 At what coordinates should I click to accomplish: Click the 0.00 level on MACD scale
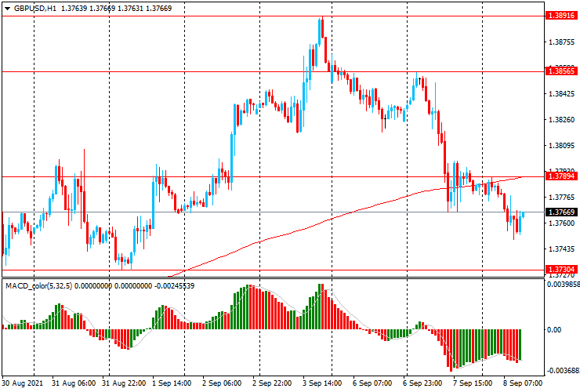click(x=553, y=330)
